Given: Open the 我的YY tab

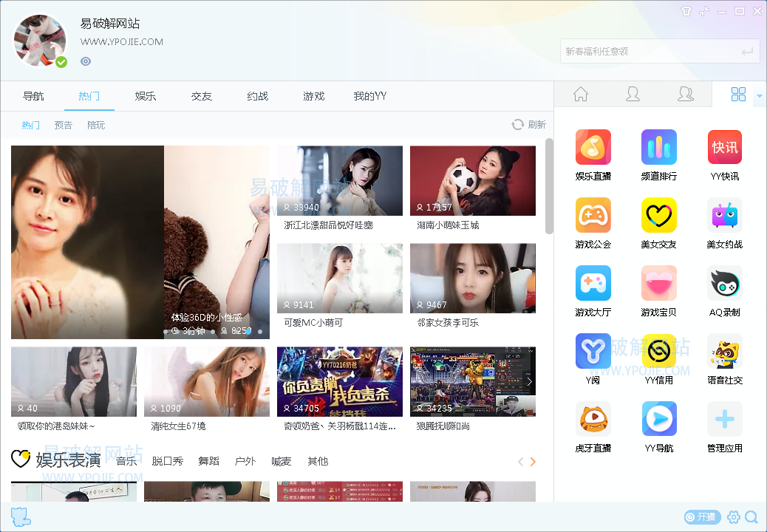Looking at the screenshot, I should pos(369,96).
